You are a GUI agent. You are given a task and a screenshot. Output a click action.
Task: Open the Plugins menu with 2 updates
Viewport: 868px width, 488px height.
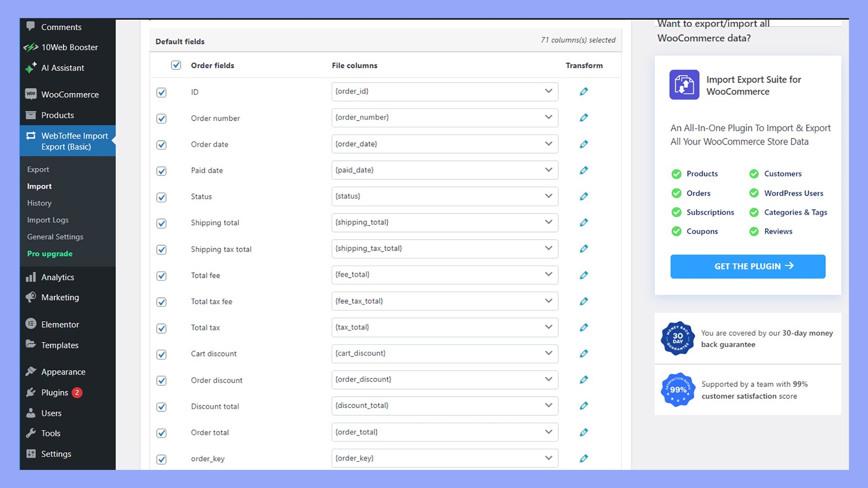pyautogui.click(x=55, y=392)
